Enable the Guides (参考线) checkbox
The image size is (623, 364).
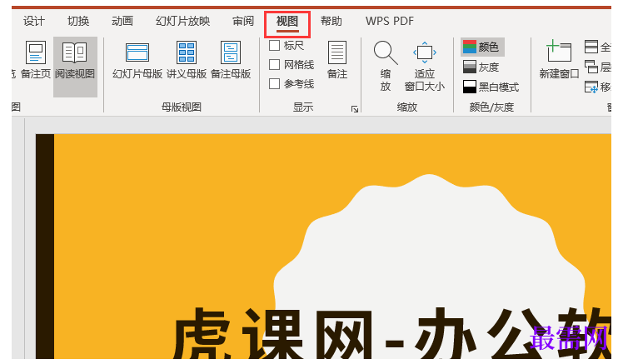[274, 83]
